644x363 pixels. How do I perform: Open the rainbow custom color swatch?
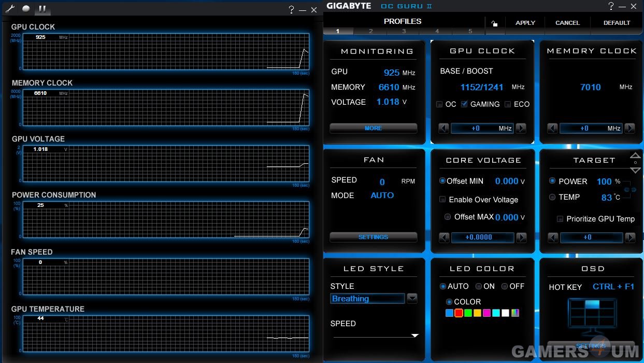click(x=515, y=313)
